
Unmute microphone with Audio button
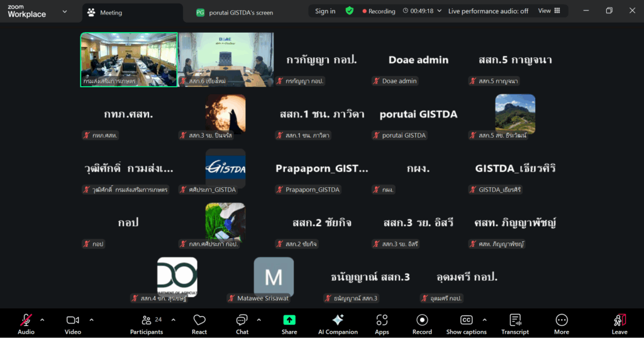click(26, 324)
